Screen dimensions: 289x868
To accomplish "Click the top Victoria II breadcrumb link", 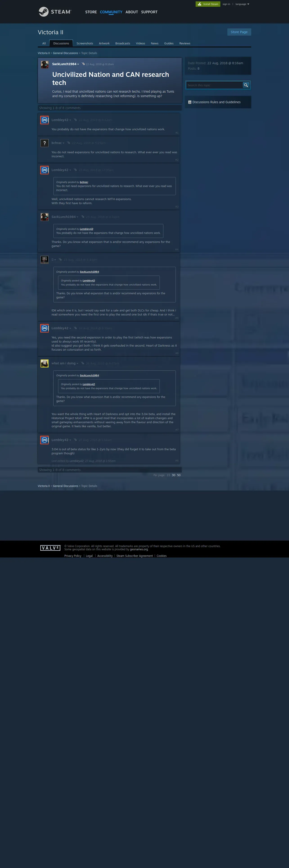I will tap(44, 53).
